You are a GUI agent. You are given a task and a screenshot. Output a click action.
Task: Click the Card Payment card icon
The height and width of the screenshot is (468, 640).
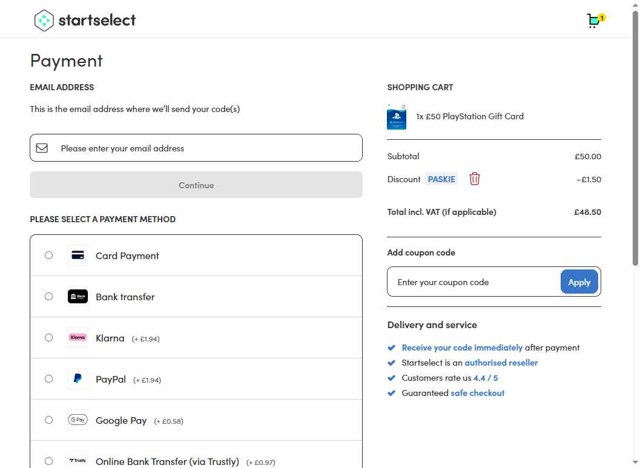point(78,255)
